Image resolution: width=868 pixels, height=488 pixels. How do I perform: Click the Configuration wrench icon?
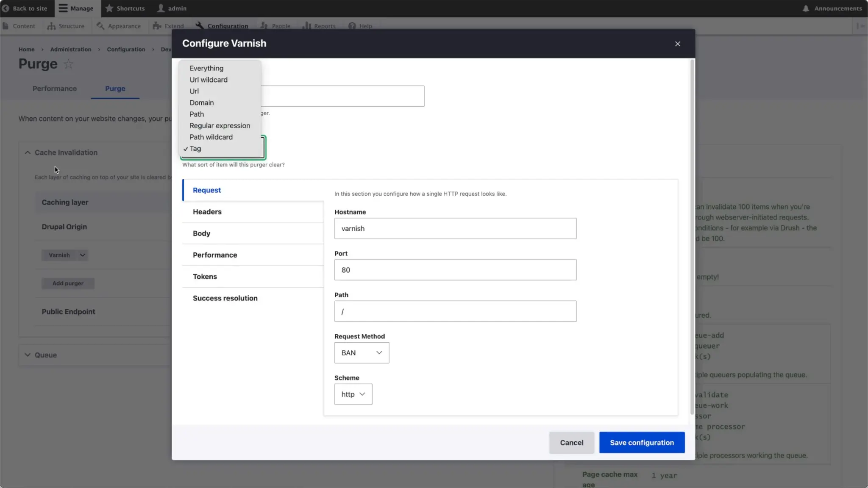point(200,26)
